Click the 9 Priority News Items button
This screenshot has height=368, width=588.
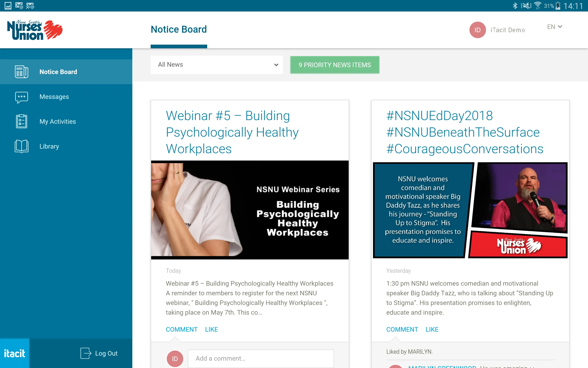[335, 65]
